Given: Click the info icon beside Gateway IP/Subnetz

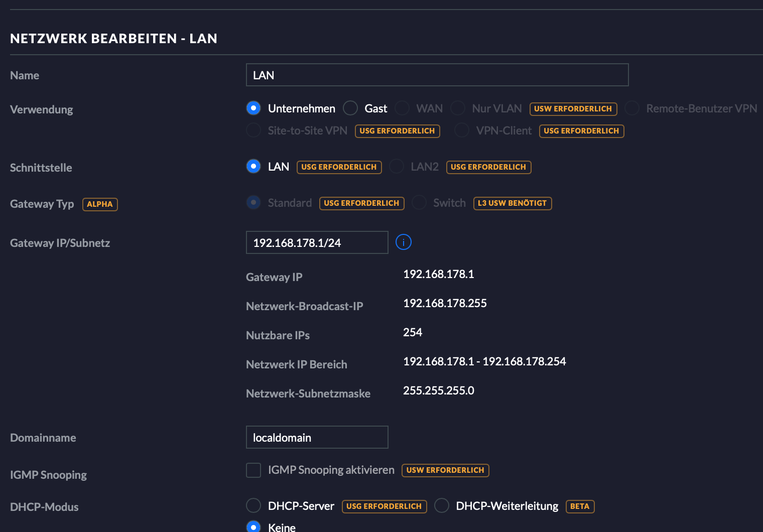Looking at the screenshot, I should [404, 242].
